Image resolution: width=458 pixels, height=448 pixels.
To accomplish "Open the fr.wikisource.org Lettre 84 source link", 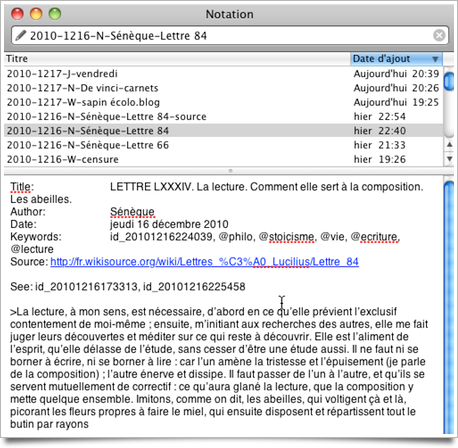I will [x=204, y=262].
